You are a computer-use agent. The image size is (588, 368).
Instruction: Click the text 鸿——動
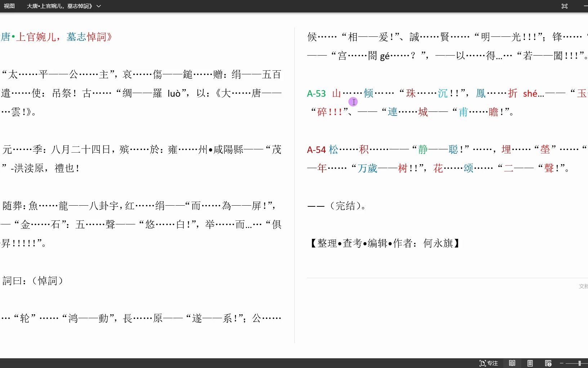(x=88, y=319)
